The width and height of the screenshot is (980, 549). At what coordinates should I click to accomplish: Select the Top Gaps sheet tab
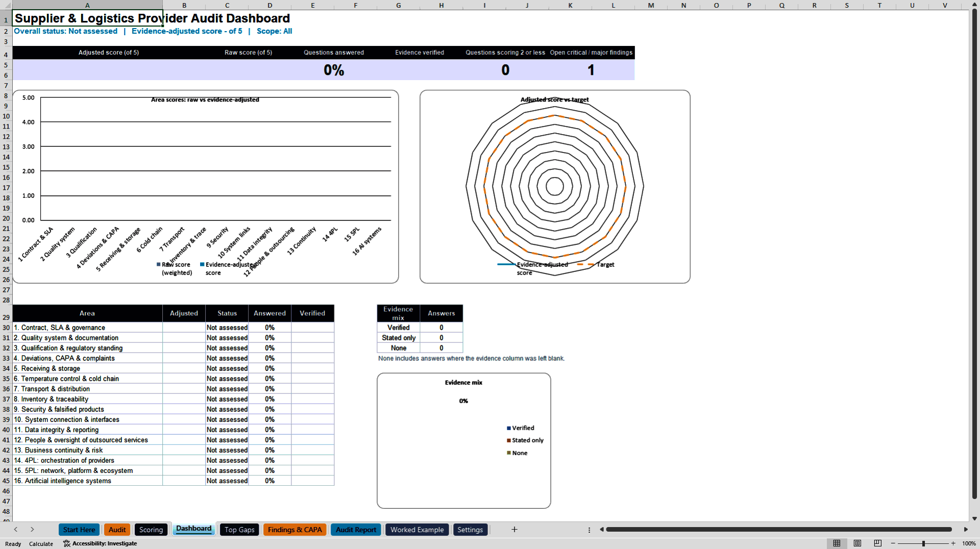click(239, 530)
